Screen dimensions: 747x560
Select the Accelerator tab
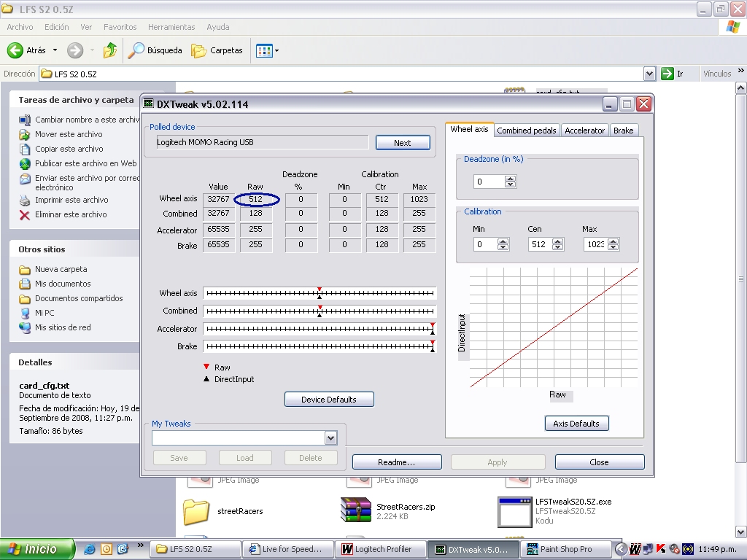(584, 131)
